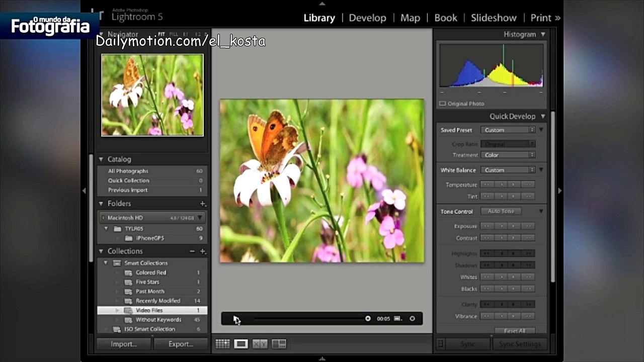
Task: Click the Reset All button
Action: tap(514, 331)
